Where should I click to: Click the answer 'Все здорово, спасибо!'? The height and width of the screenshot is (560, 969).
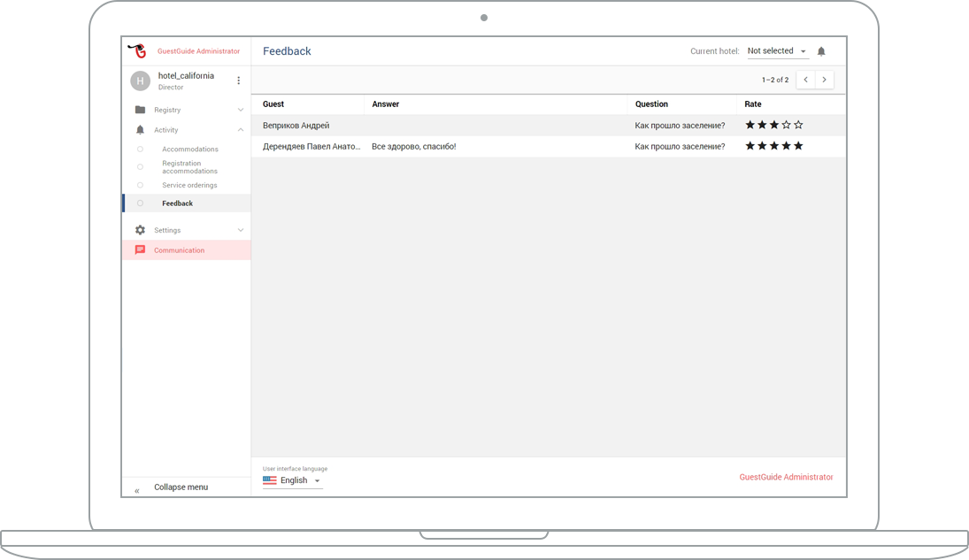[414, 147]
